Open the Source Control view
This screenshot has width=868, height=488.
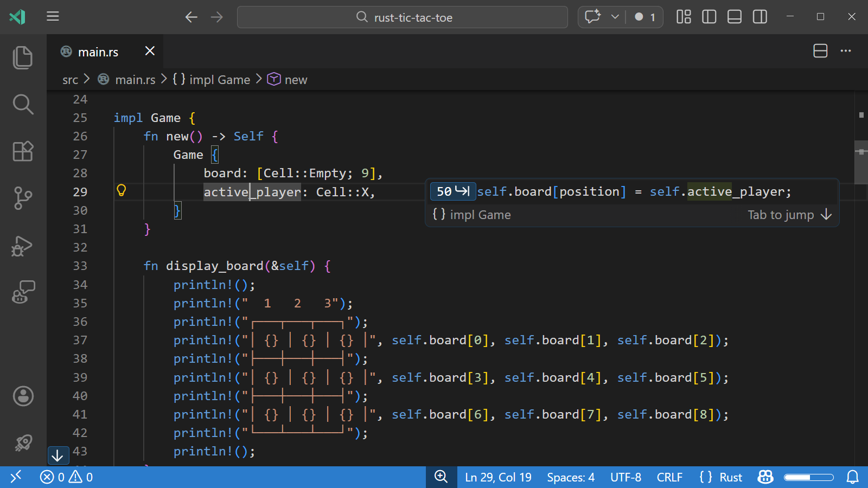click(x=23, y=198)
